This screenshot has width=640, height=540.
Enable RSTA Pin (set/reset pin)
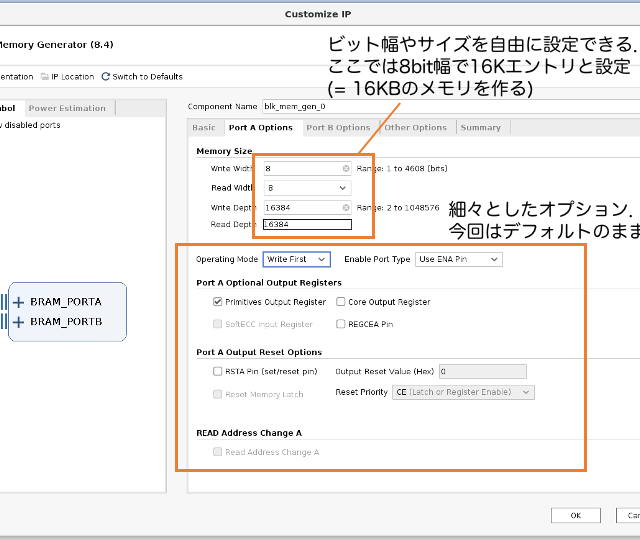pyautogui.click(x=218, y=371)
